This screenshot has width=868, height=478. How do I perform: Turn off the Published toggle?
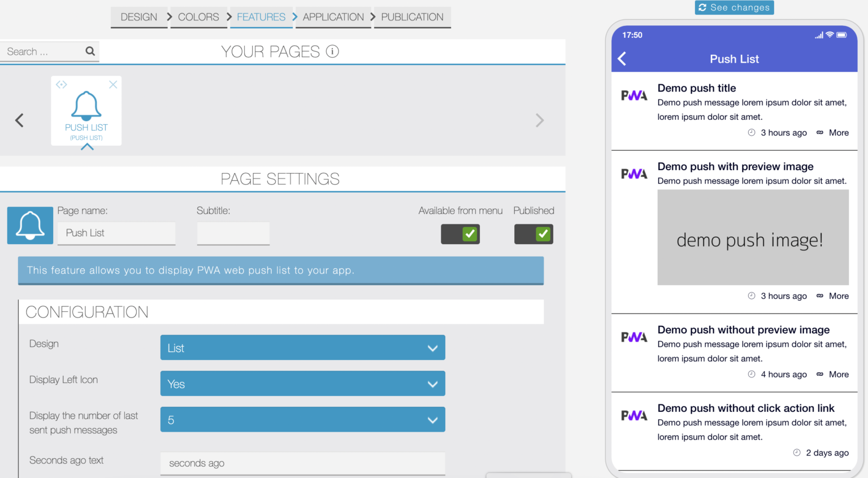click(533, 234)
